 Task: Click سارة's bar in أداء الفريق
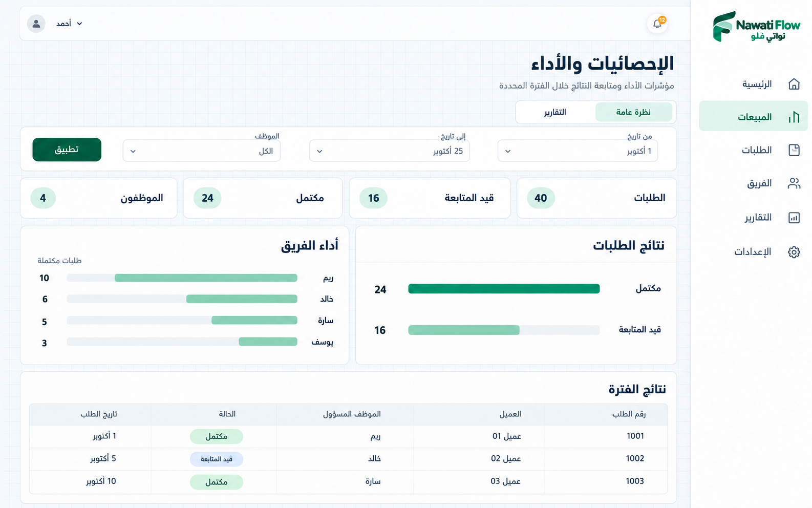[182, 321]
